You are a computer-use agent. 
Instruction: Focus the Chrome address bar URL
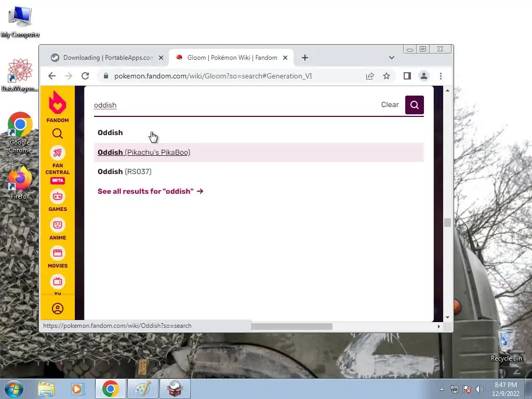point(213,76)
